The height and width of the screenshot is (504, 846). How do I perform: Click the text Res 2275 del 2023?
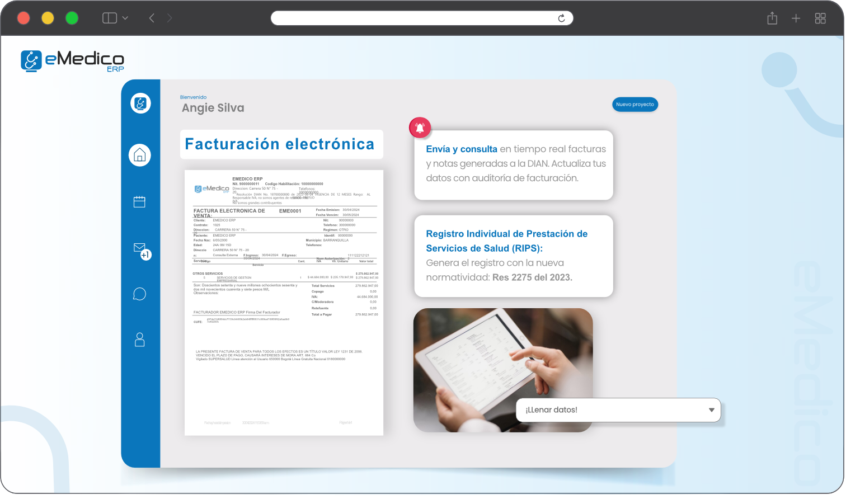click(x=532, y=277)
